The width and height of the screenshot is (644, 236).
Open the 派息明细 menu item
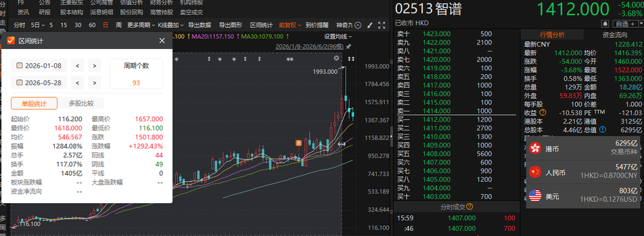point(102,12)
